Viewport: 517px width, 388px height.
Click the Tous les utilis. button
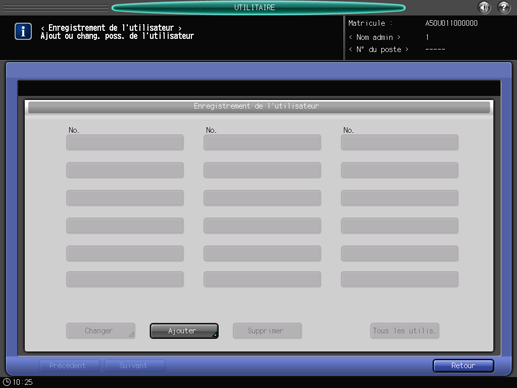pos(404,331)
